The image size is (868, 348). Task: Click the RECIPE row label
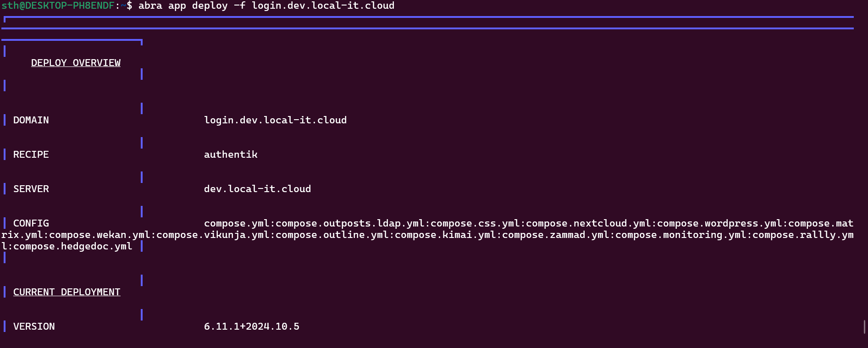31,155
